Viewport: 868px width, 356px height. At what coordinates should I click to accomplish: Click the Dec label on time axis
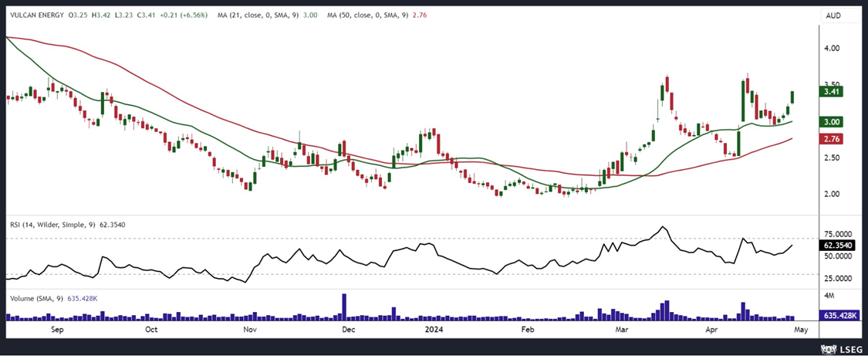tap(348, 330)
